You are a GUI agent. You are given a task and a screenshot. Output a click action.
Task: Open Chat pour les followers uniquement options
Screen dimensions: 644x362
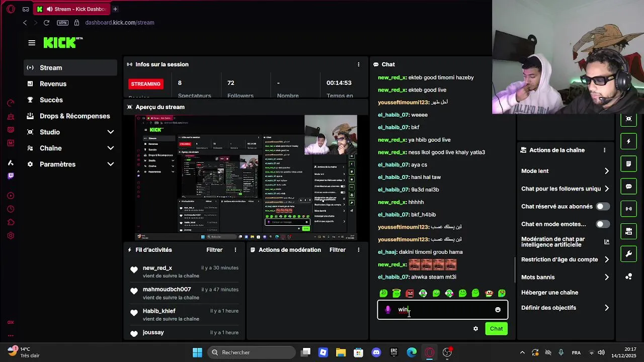click(566, 189)
